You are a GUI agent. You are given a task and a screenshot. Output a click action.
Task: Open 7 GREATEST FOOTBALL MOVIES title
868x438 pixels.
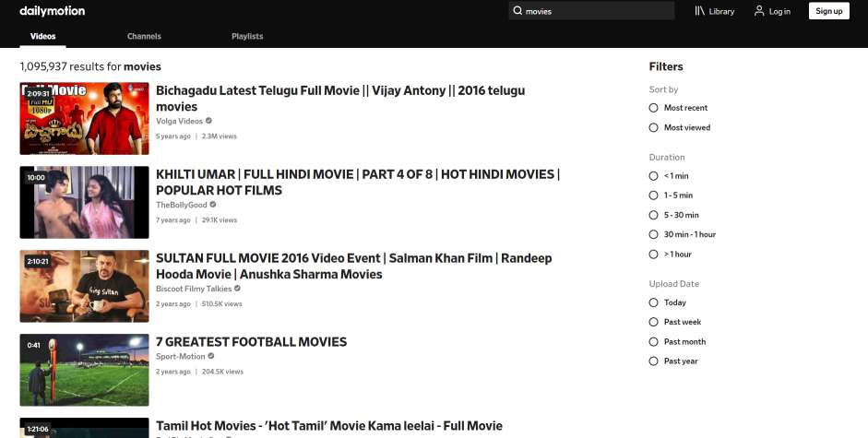251,342
